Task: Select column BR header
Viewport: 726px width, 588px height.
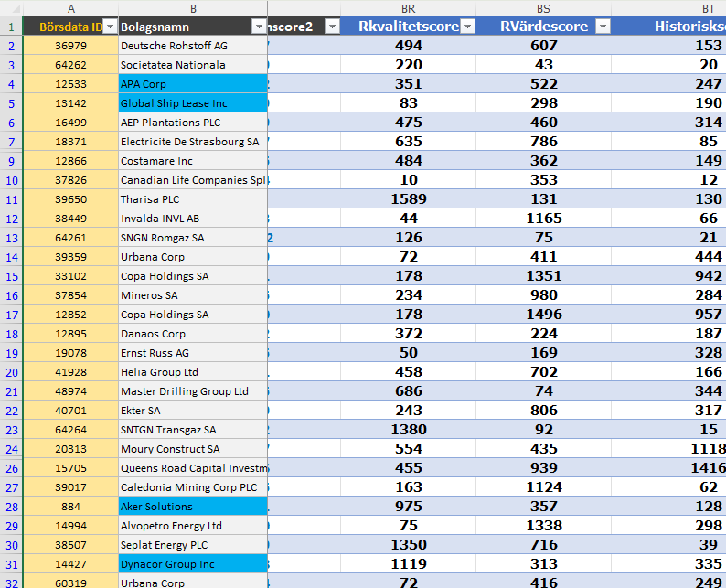Action: pyautogui.click(x=409, y=9)
